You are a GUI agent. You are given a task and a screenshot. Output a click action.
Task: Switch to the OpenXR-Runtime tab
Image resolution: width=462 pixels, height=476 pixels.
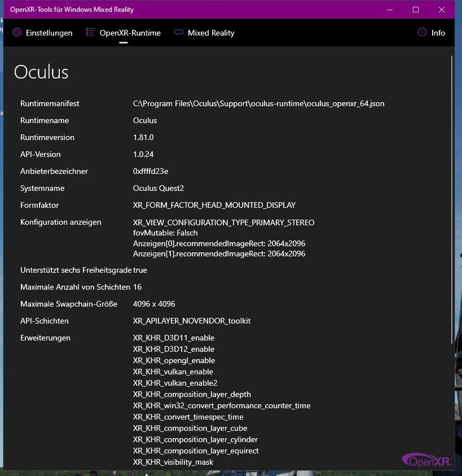(124, 33)
